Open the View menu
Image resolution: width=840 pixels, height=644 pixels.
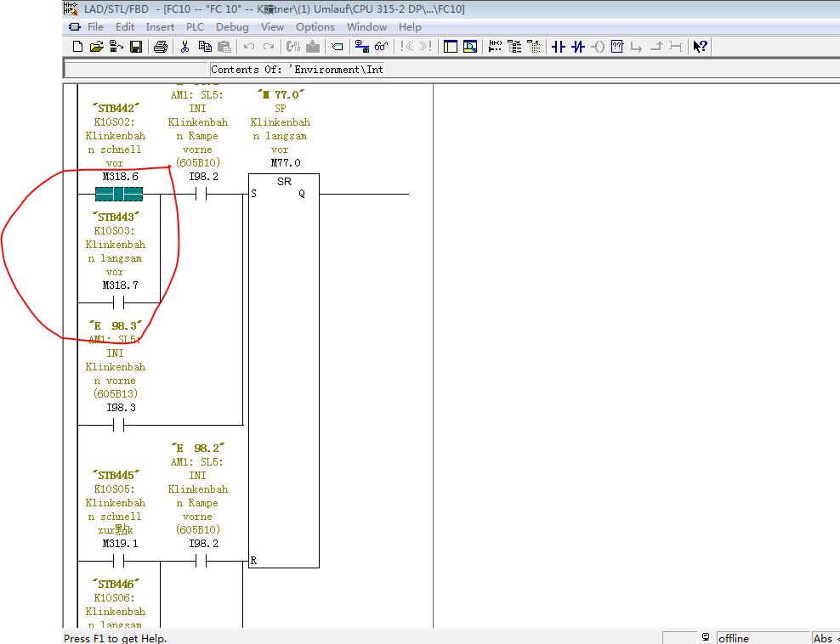[272, 27]
